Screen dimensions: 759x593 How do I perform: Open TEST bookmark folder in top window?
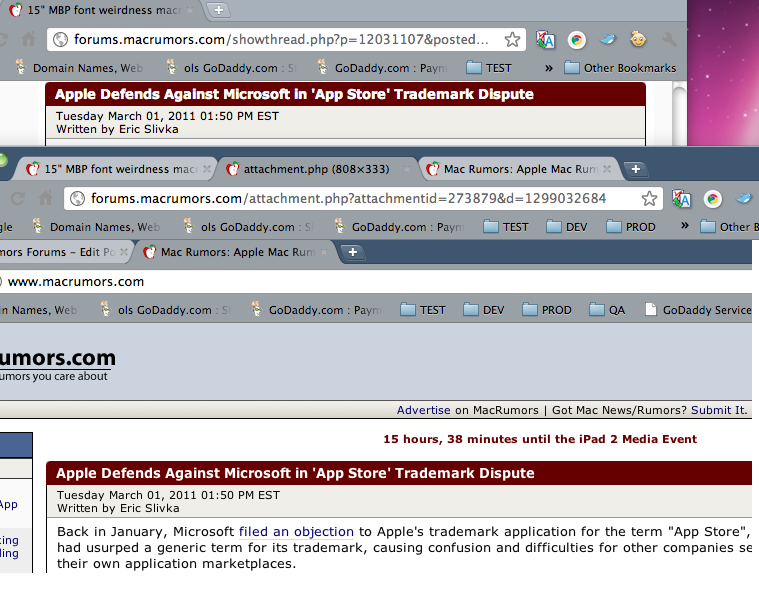(489, 68)
